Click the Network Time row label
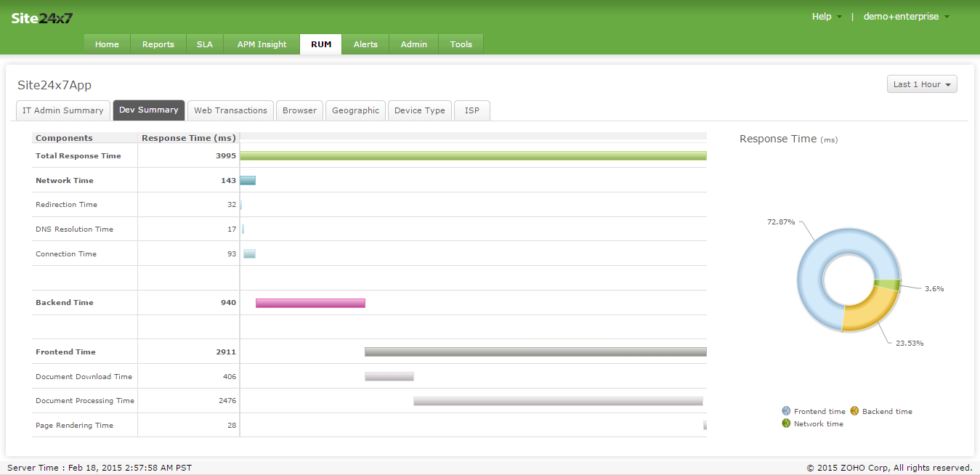980x475 pixels. point(65,180)
